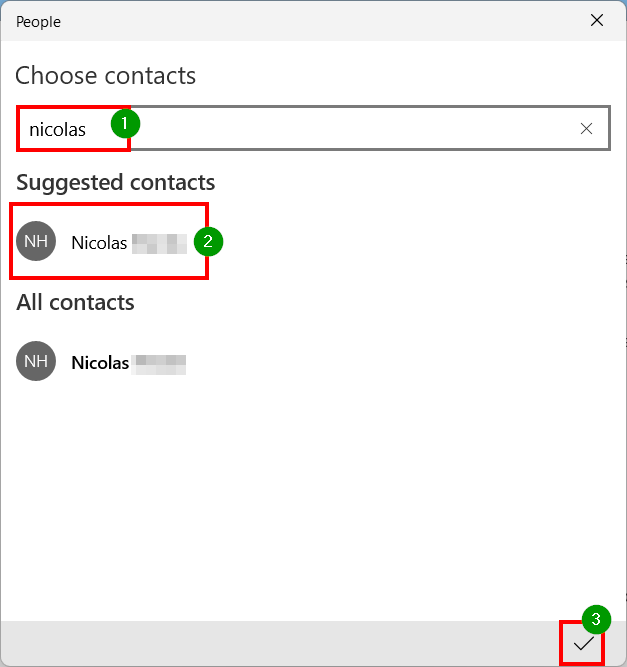Confirm selection with the checkmark icon
Viewport: 627px width, 667px height.
(x=583, y=644)
